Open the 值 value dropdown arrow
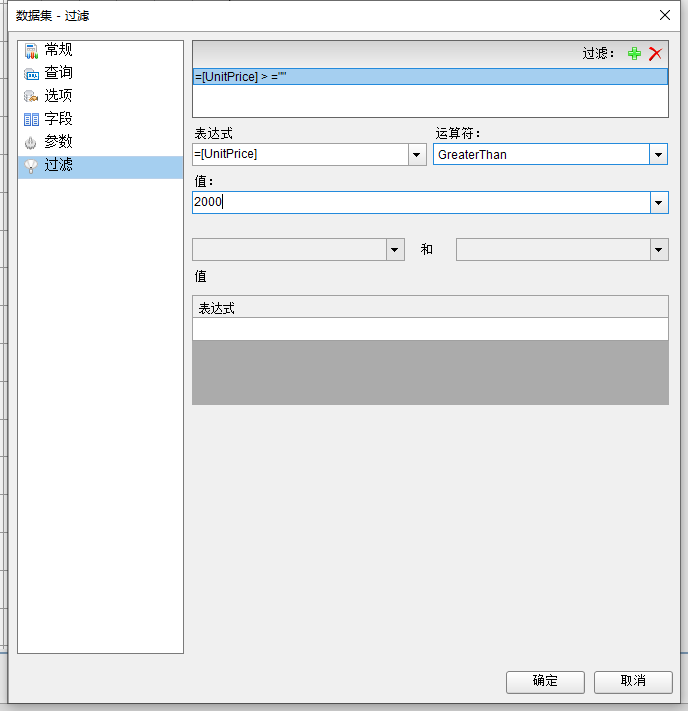688x711 pixels. 658,203
